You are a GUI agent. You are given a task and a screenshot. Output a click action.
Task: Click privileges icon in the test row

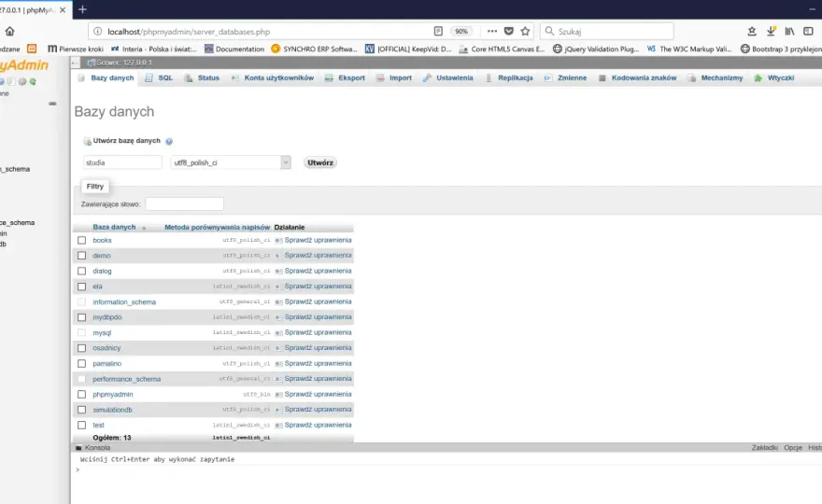coord(279,425)
